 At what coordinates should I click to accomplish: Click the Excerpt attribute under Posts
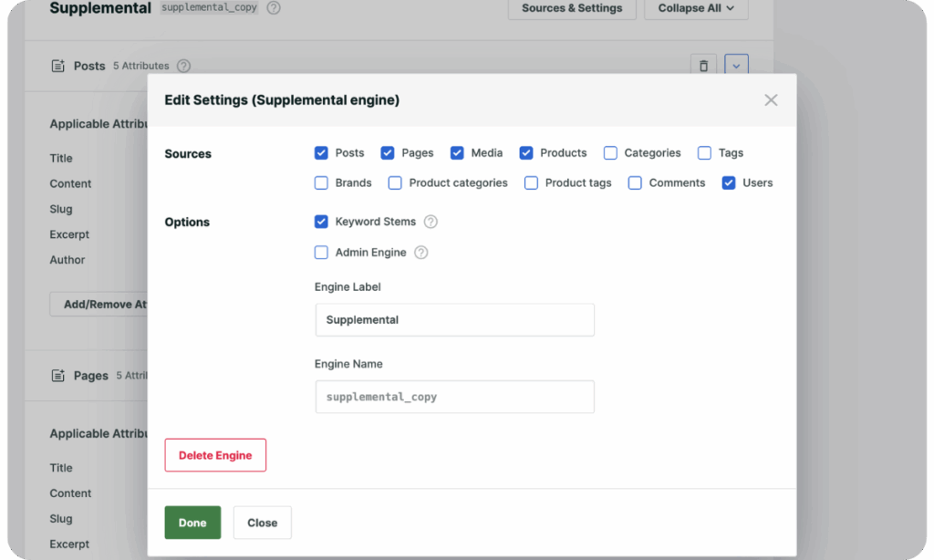tap(69, 234)
